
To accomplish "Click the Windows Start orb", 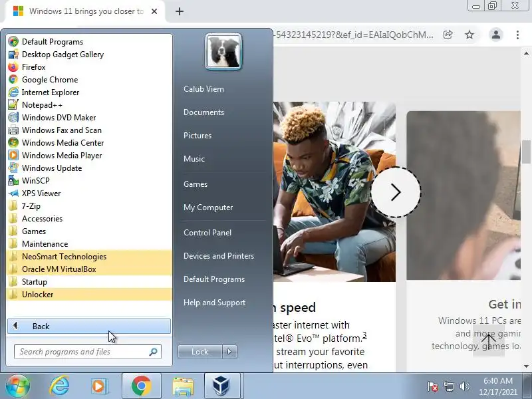I will (17, 386).
